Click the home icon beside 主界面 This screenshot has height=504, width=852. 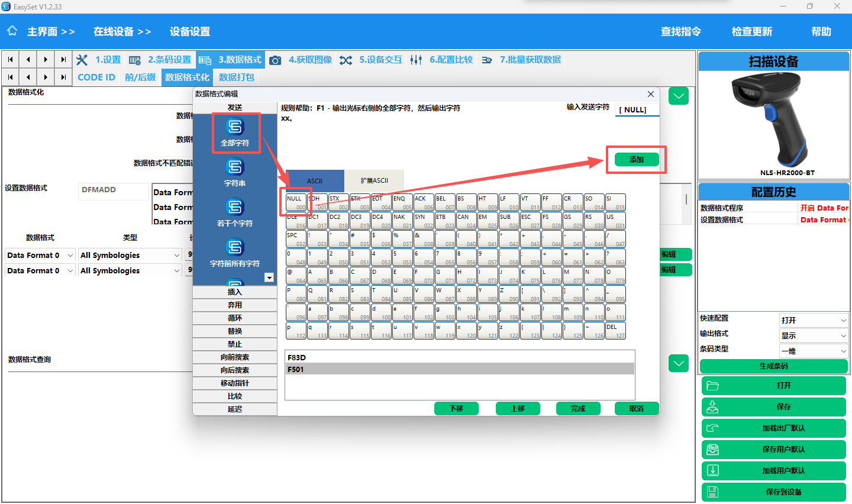pos(12,31)
